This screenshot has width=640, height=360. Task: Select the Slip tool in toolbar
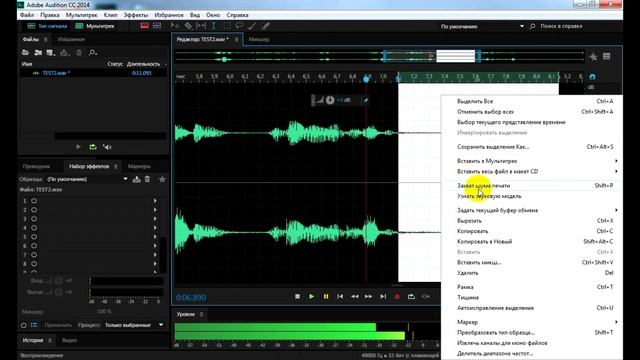pyautogui.click(x=201, y=26)
